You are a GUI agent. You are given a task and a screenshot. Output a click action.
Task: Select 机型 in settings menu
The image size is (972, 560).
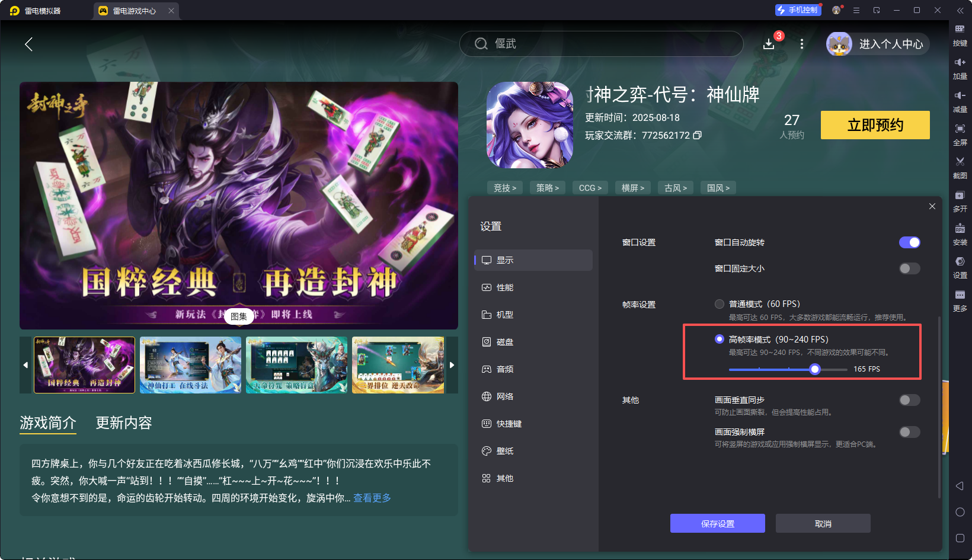click(x=533, y=315)
